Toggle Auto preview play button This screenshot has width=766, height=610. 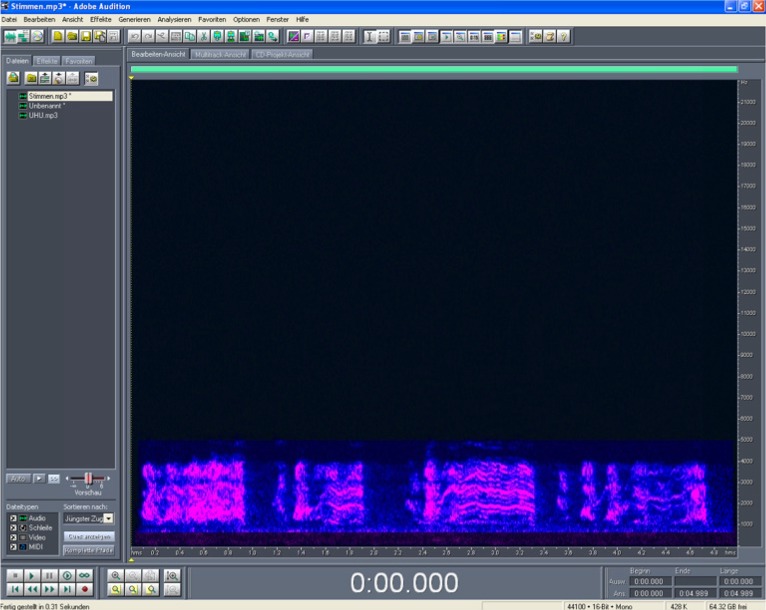(18, 479)
